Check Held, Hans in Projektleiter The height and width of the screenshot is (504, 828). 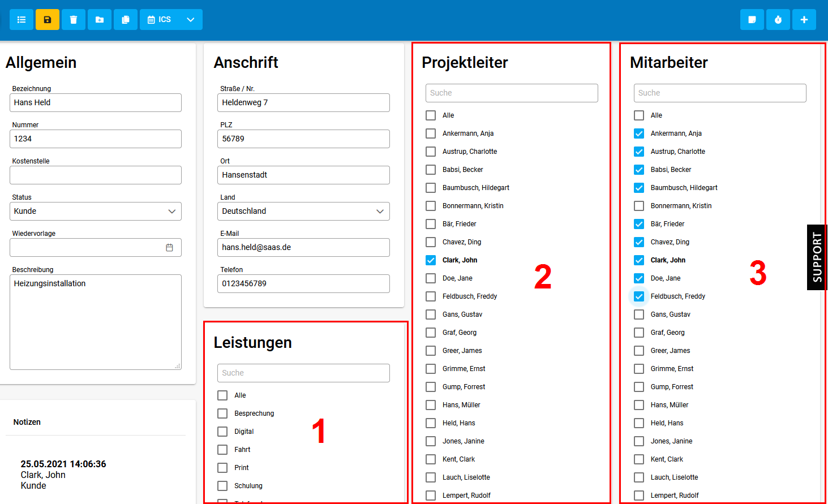coord(431,423)
